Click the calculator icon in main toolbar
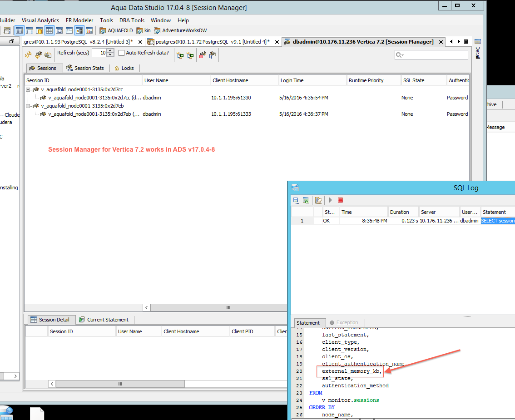The image size is (515, 420). pos(7,31)
